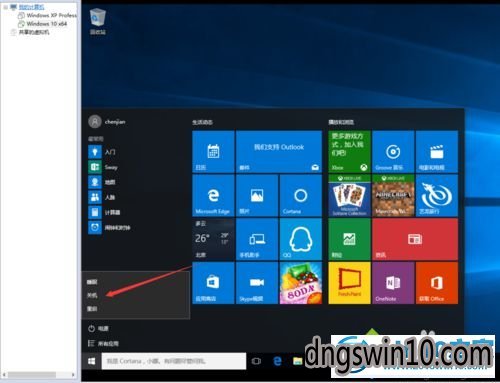Screen dimensions: 500x383
Task: Open Alarms & Clock from most used list
Action: 109,228
